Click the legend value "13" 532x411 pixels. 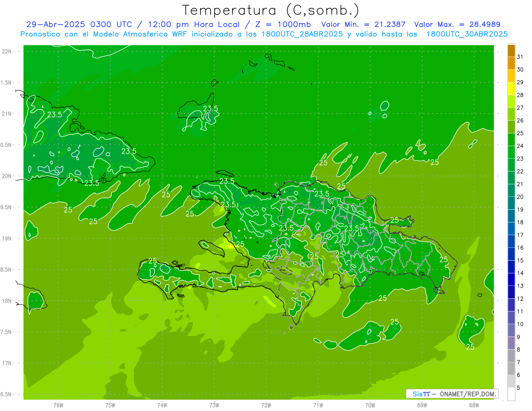pyautogui.click(x=520, y=286)
